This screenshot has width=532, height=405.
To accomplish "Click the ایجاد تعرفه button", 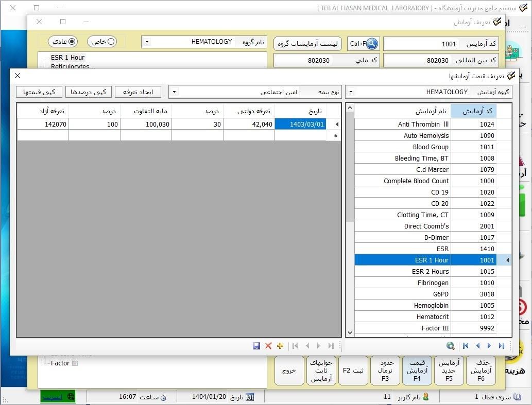I will [x=138, y=92].
